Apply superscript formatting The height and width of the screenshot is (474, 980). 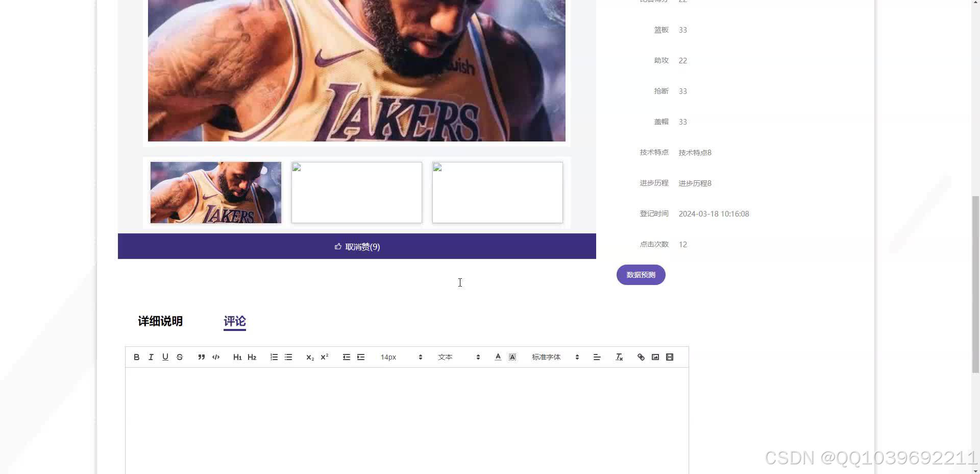tap(324, 357)
